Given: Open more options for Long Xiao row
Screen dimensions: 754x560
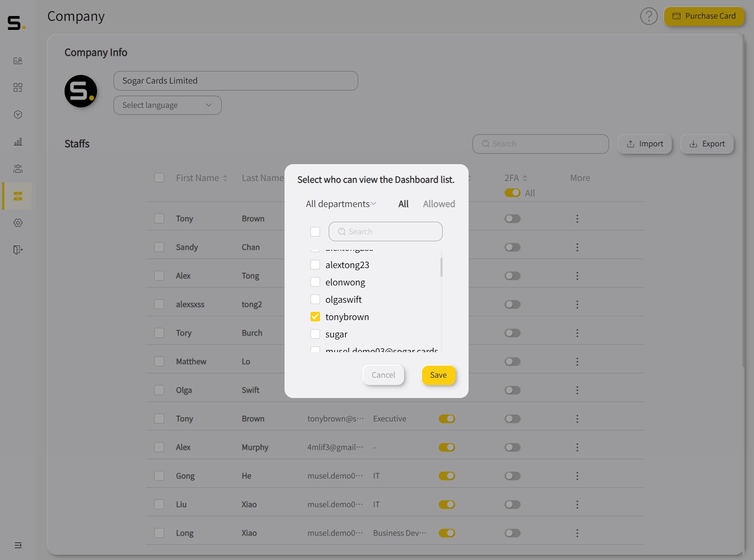Looking at the screenshot, I should point(577,533).
